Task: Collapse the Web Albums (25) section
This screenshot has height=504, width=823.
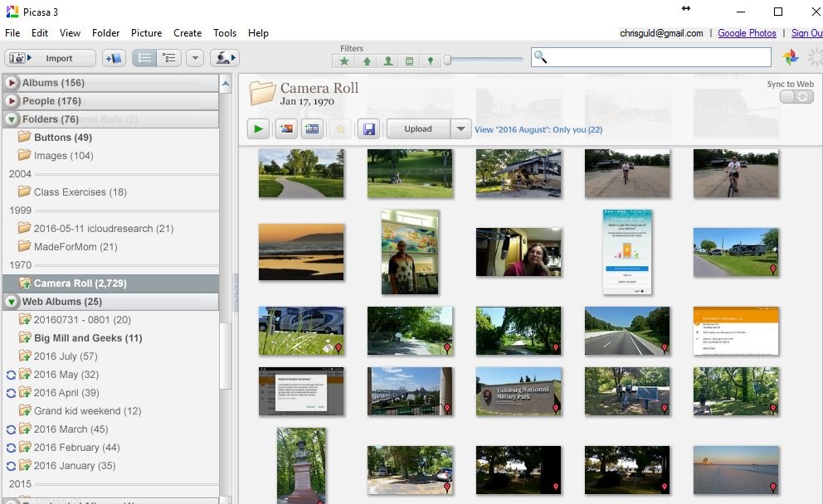Action: pyautogui.click(x=11, y=302)
